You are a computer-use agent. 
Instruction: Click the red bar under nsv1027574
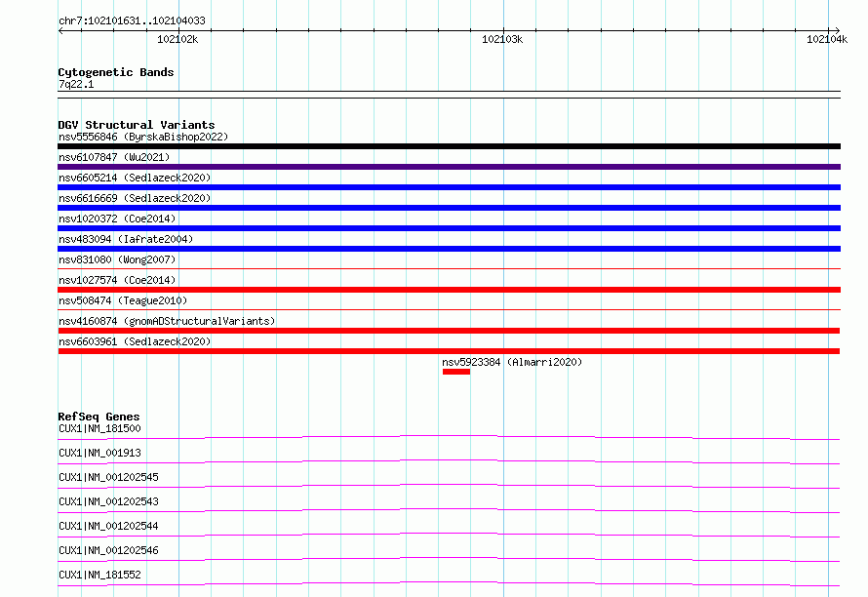click(x=449, y=290)
